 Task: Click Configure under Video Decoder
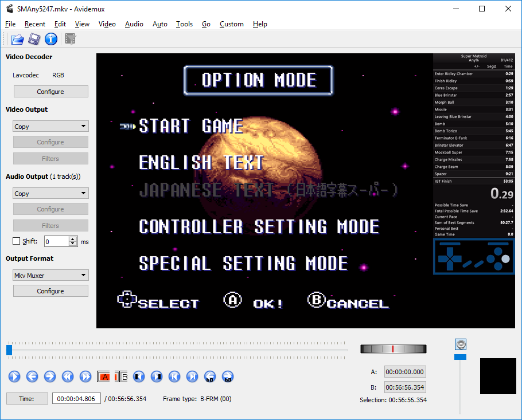50,92
